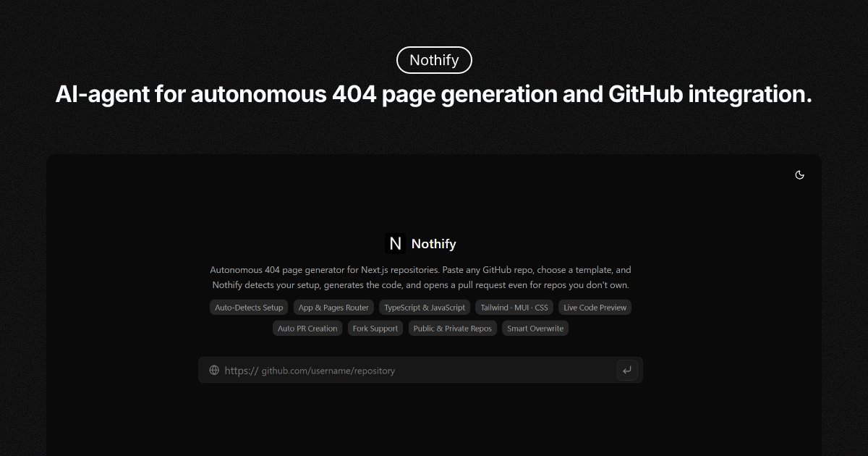Screen dimensions: 868x456
Task: Choose the Smart Overwrite tag
Action: click(535, 329)
